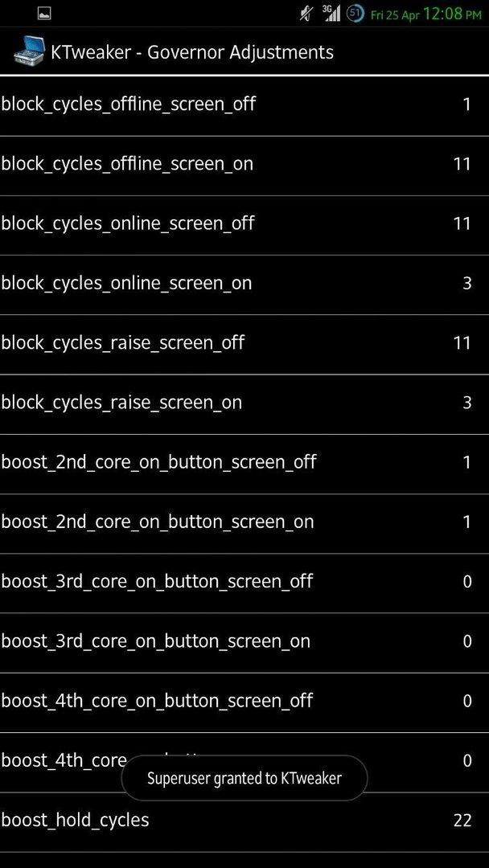Image resolution: width=489 pixels, height=868 pixels.
Task: Tap the Superuser granted to KTweaker toast
Action: point(244,778)
